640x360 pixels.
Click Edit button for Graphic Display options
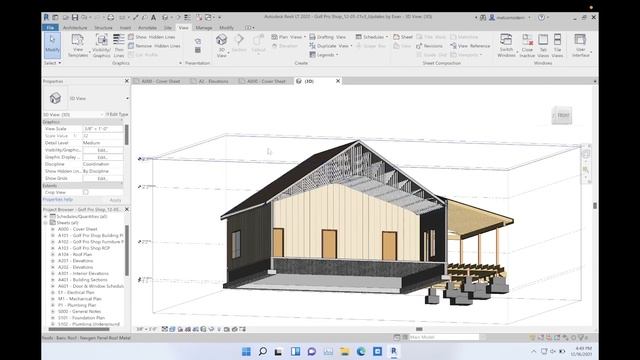coord(102,157)
